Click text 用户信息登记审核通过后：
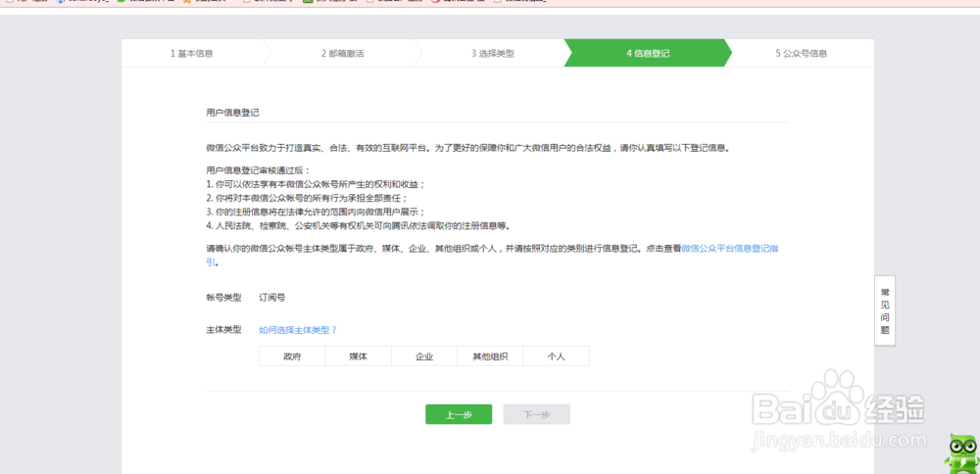980x474 pixels. coord(258,169)
